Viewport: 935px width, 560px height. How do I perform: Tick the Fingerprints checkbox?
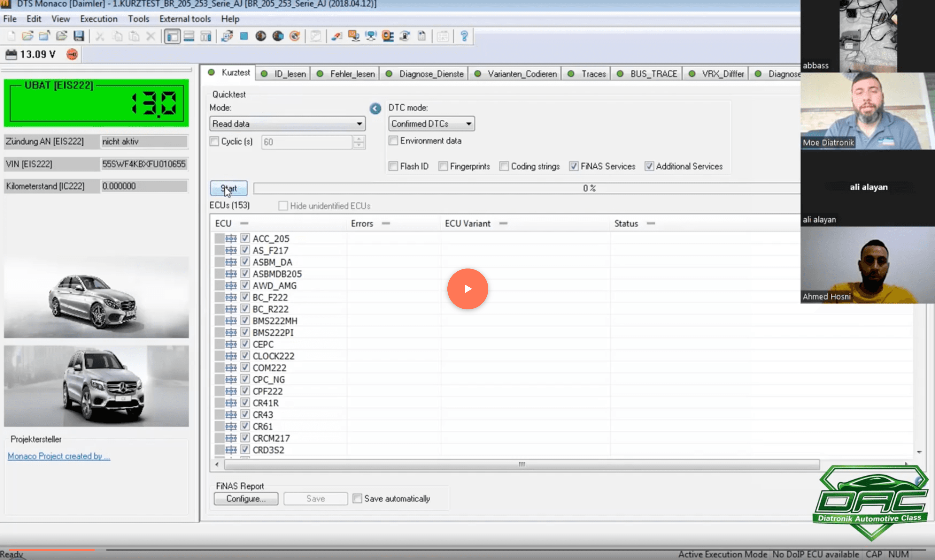tap(443, 166)
